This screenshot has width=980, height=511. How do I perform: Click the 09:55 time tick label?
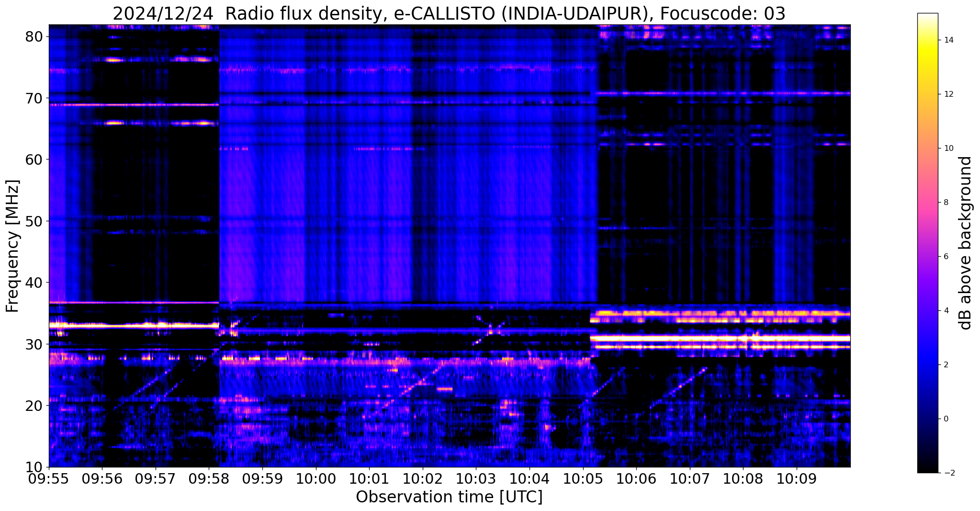click(49, 478)
